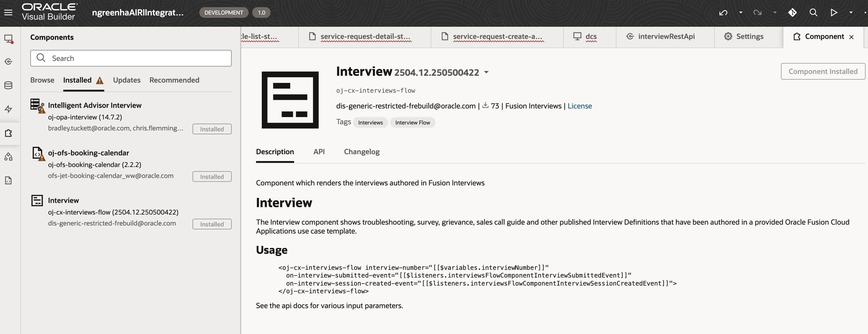This screenshot has width=868, height=334.
Task: Open the hamburger navigation menu
Action: pyautogui.click(x=8, y=12)
